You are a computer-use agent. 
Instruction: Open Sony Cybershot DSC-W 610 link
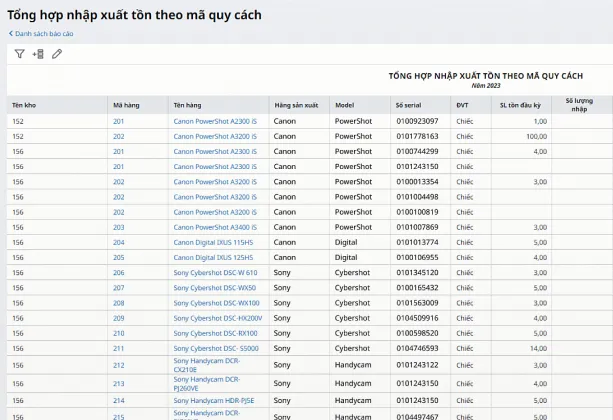coord(215,272)
